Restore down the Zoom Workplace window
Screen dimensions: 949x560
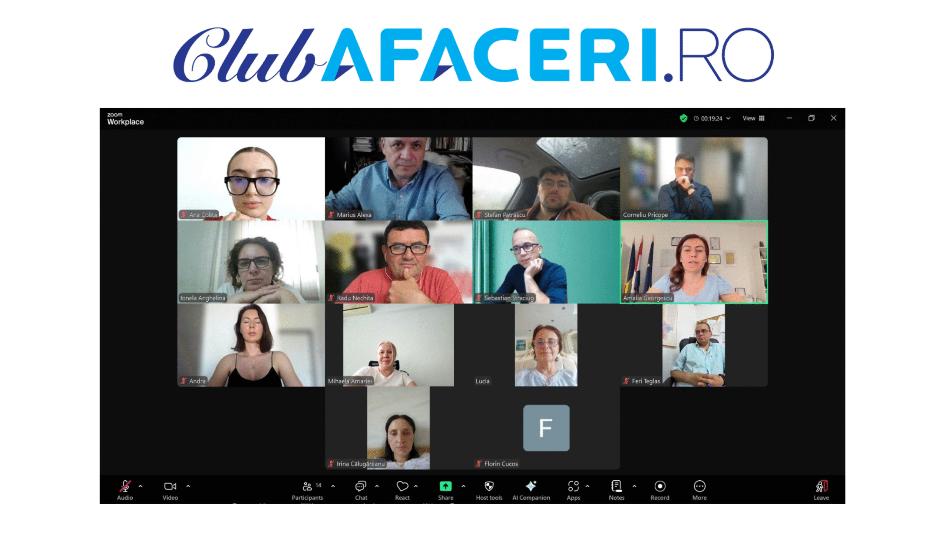click(x=811, y=118)
